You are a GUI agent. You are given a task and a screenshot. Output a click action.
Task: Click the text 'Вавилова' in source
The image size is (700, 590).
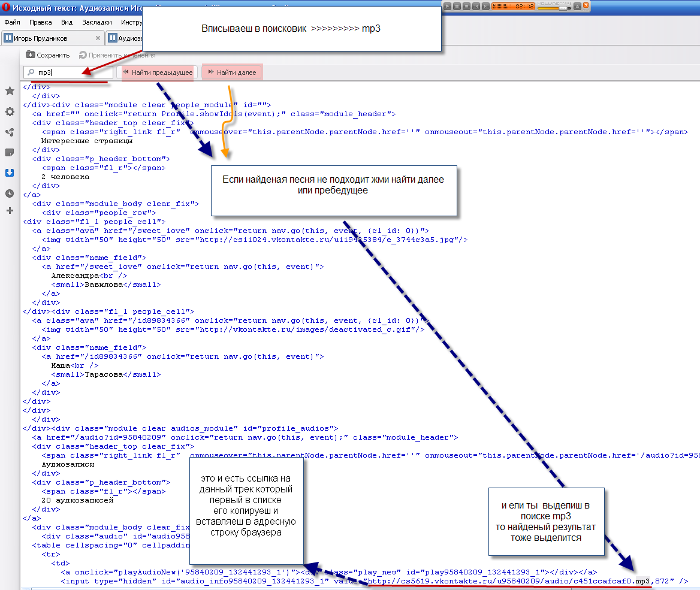104,285
